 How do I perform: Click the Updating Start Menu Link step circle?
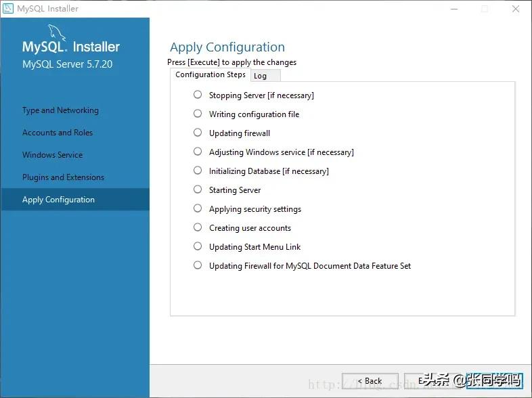198,246
